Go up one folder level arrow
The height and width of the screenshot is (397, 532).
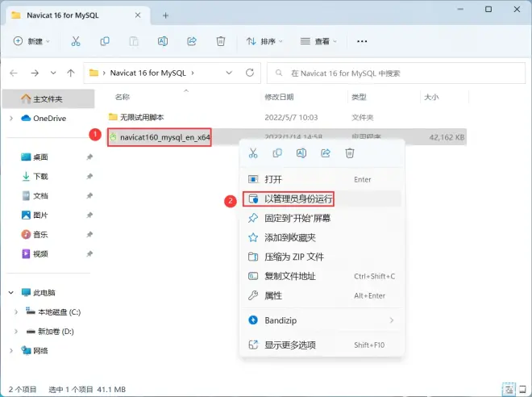(71, 73)
